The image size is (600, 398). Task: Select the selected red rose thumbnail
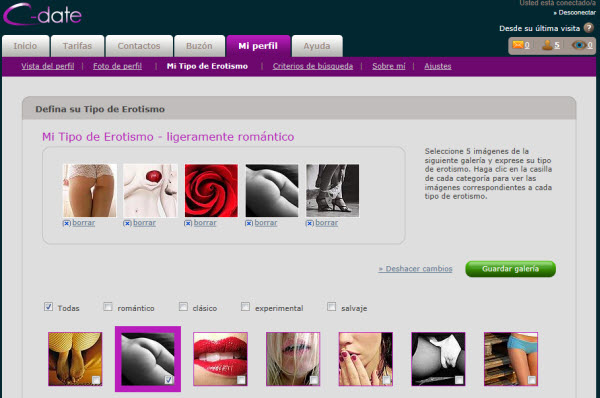tap(211, 191)
